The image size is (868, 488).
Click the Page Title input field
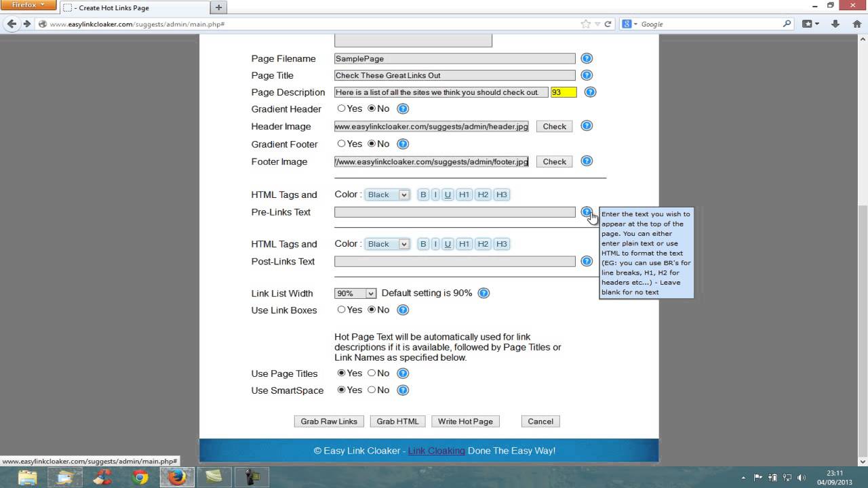pyautogui.click(x=455, y=75)
